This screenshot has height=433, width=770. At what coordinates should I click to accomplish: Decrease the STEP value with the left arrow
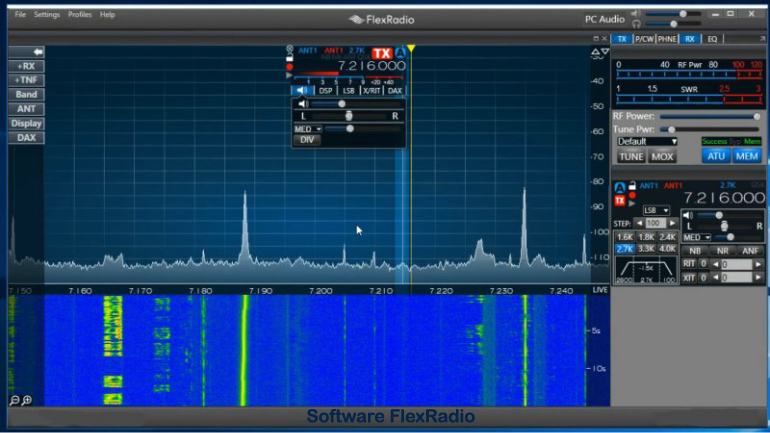639,223
